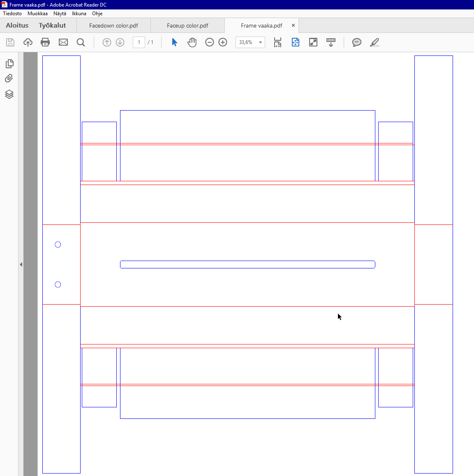Click the Acrobat icon in title bar
Viewport: 474px width, 476px height.
[x=4, y=5]
